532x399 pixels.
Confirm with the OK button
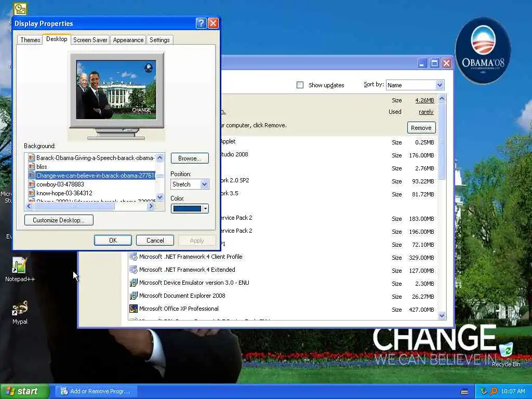[x=113, y=240]
